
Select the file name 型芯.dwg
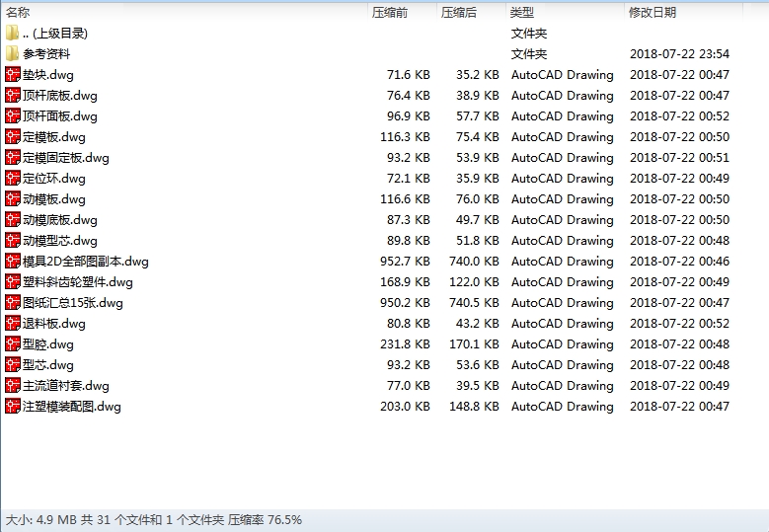pos(48,365)
